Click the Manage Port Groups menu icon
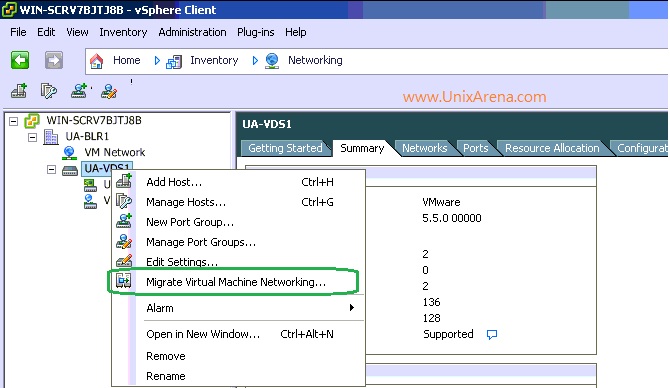 click(124, 241)
